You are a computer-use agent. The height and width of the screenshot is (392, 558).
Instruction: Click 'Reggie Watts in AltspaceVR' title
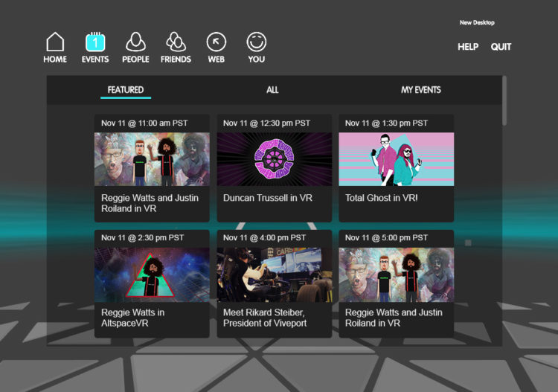[132, 318]
